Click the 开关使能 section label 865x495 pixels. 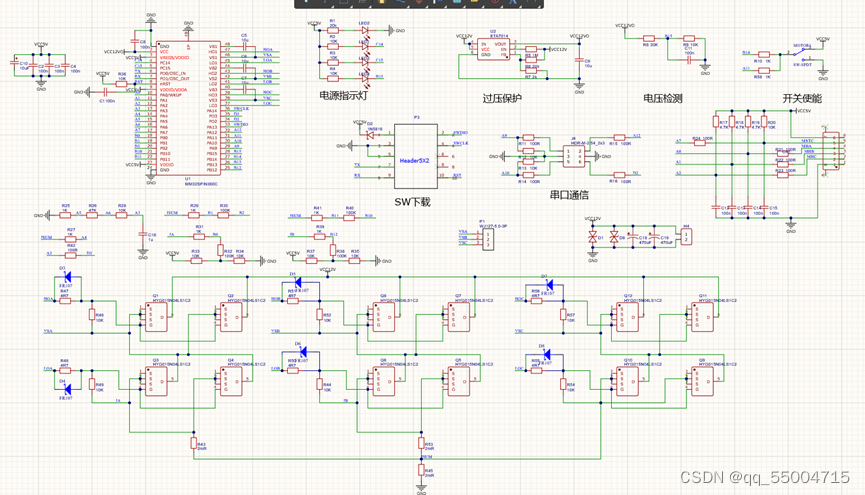tap(802, 98)
